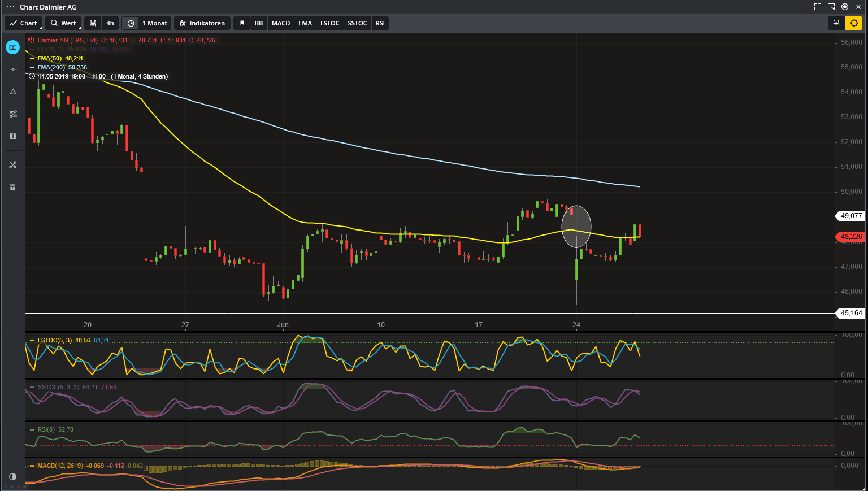Toggle the contrast icon at bottom left

pyautogui.click(x=12, y=476)
